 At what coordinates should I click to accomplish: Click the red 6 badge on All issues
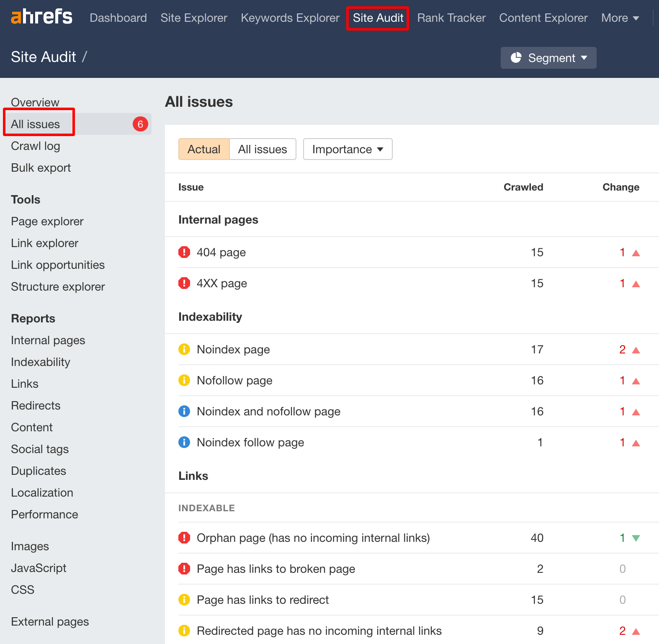click(140, 124)
